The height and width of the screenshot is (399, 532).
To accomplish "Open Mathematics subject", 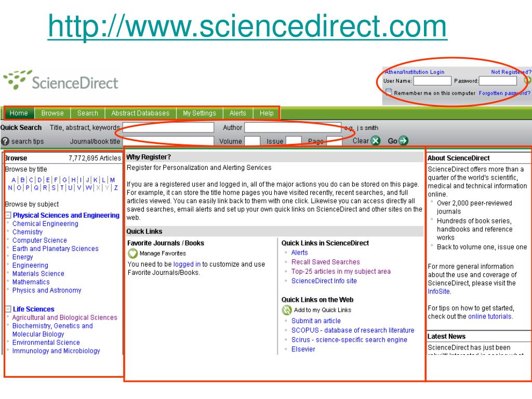I will (x=31, y=282).
